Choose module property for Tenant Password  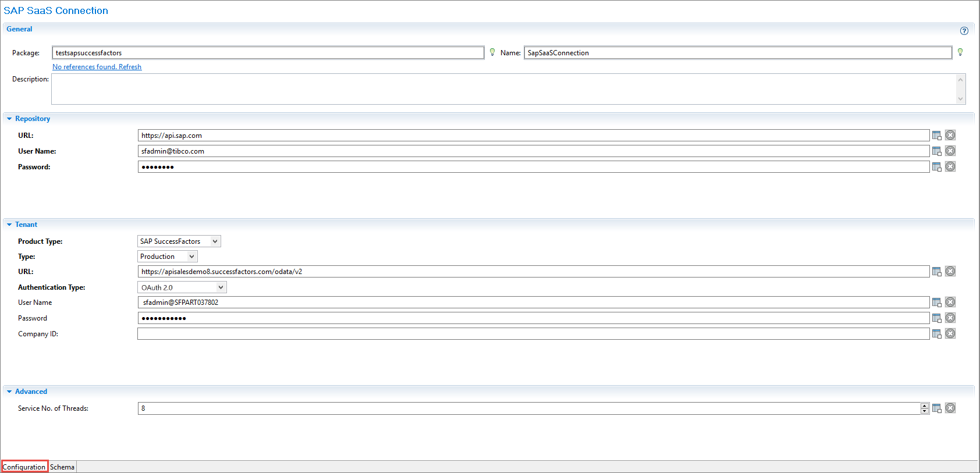937,318
